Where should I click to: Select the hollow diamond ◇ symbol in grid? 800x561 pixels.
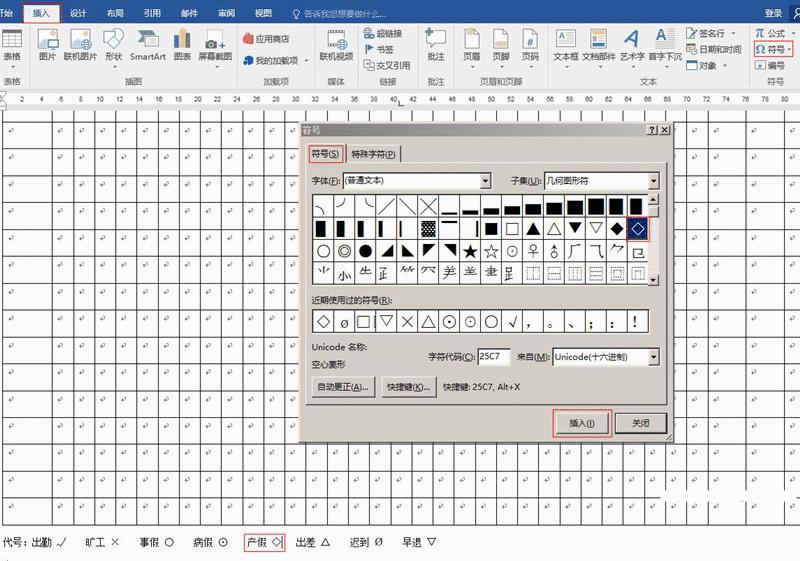point(638,229)
